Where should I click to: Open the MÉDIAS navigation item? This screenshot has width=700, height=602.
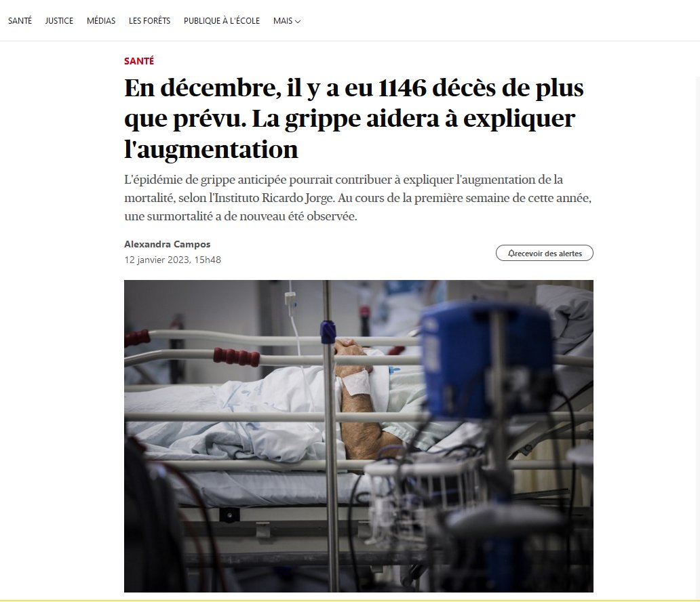pos(101,21)
